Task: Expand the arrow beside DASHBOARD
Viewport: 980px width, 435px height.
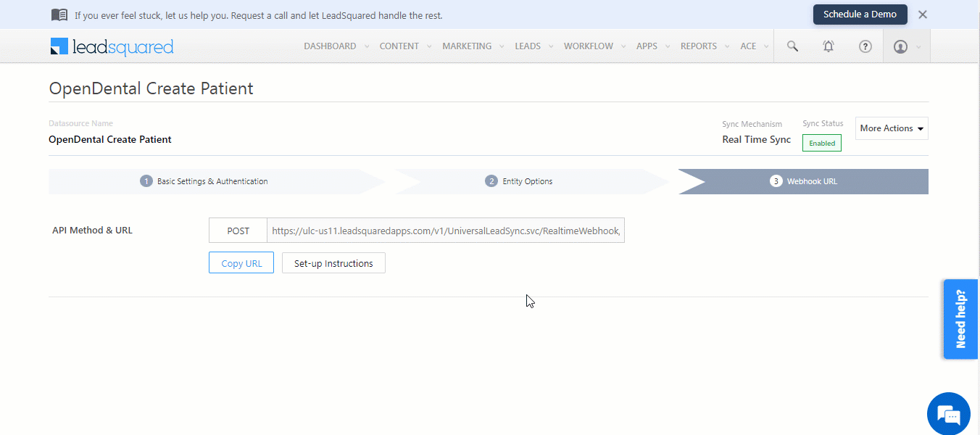Action: pyautogui.click(x=365, y=46)
